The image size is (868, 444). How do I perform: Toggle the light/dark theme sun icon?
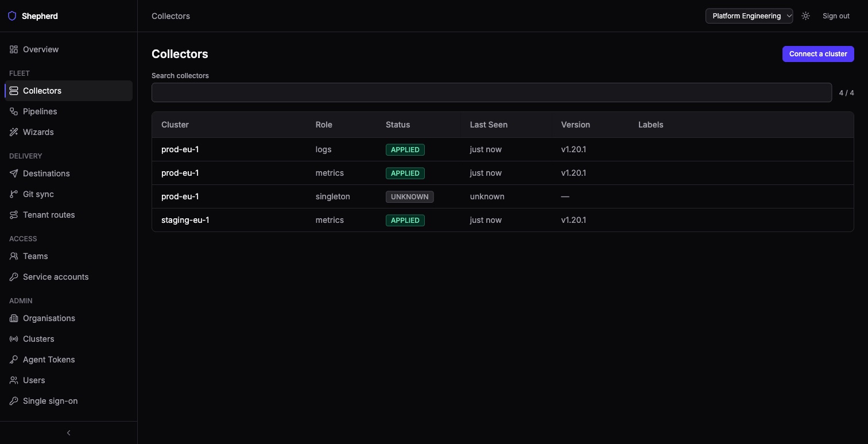(805, 16)
